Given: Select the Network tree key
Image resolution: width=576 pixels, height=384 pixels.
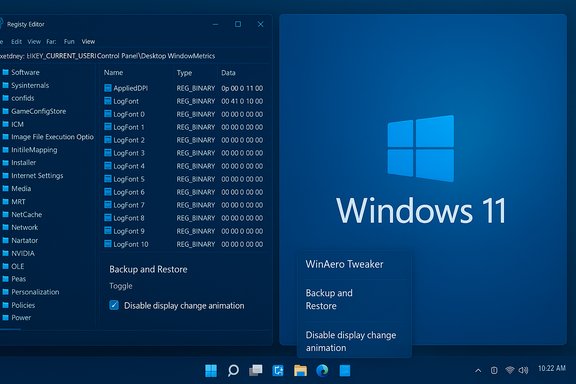Looking at the screenshot, I should click(x=25, y=227).
